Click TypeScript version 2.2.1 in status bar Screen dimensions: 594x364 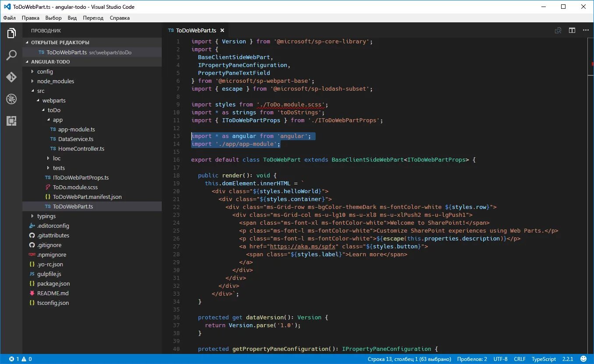(568, 359)
